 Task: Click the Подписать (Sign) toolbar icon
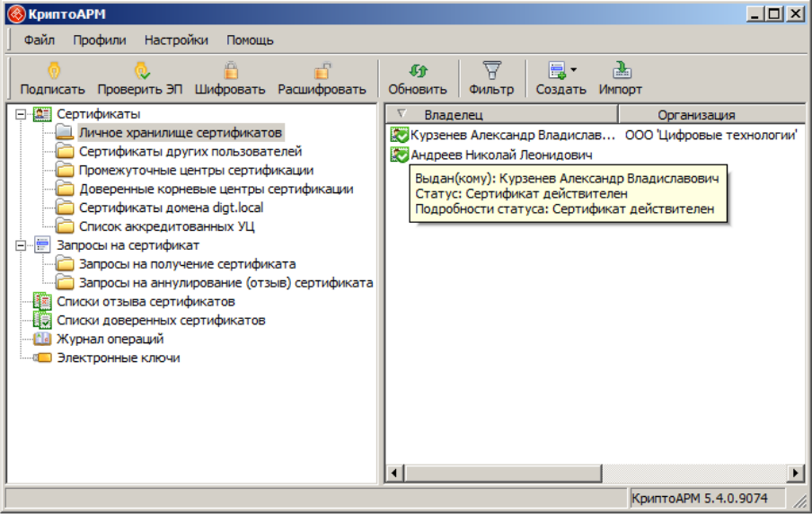54,70
